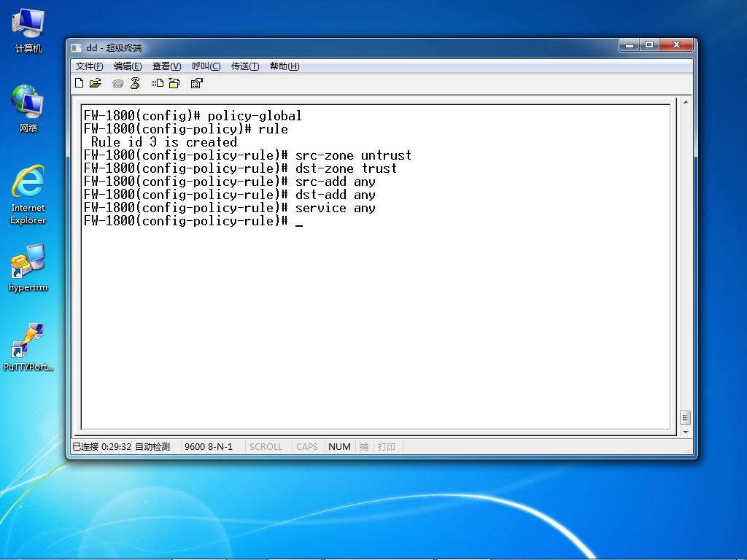Click the terminal scrollbar up arrow

[x=686, y=102]
